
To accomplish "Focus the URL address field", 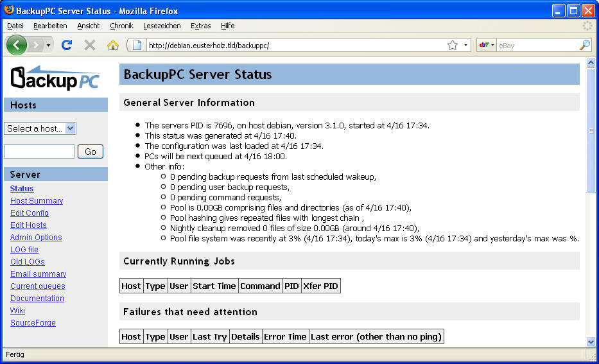I will pyautogui.click(x=289, y=45).
